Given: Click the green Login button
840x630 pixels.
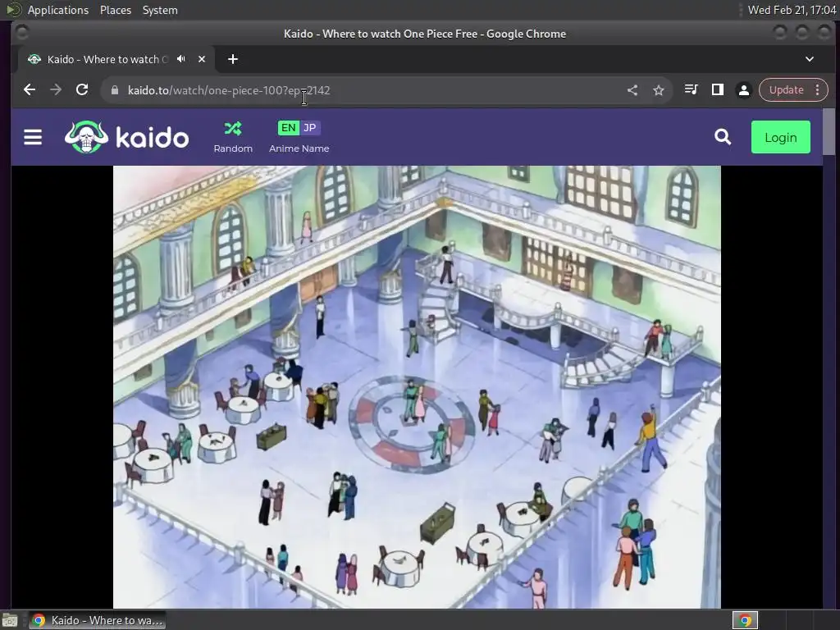Looking at the screenshot, I should pyautogui.click(x=781, y=137).
